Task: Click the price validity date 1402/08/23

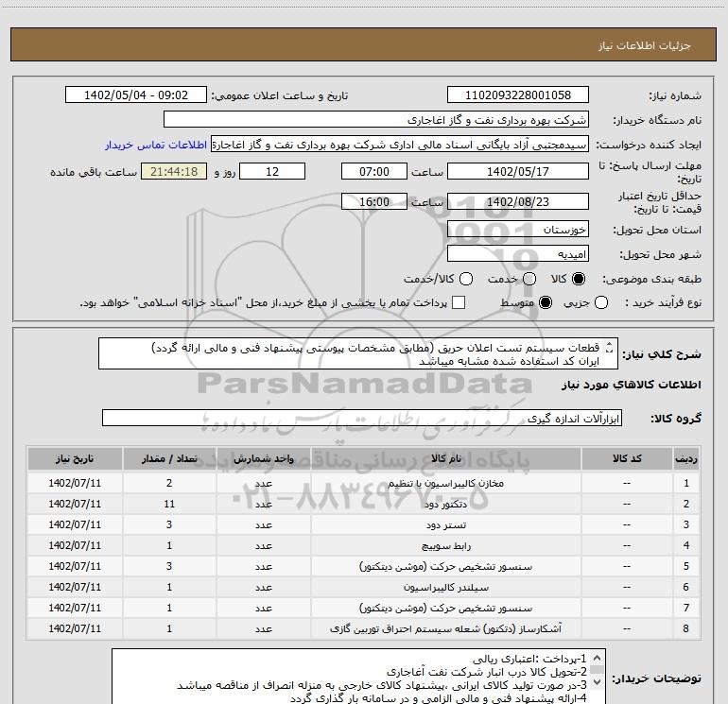Action: [518, 201]
